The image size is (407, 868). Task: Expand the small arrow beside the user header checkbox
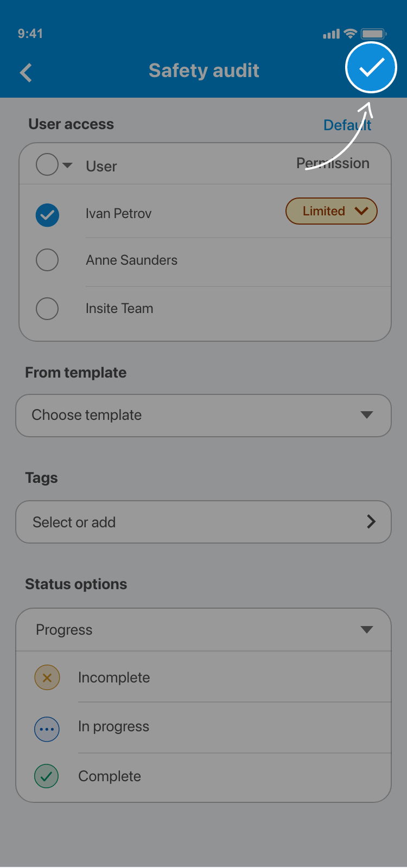tap(68, 165)
